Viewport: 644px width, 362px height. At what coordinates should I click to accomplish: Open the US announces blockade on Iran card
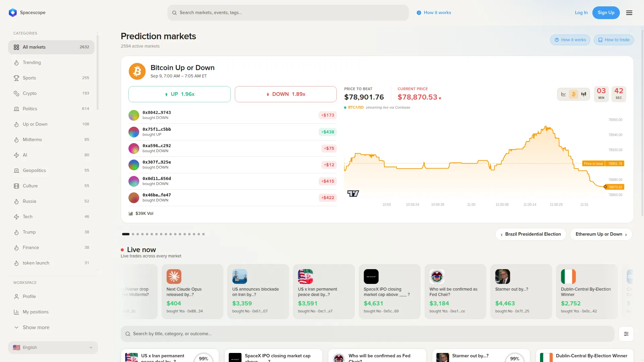[x=258, y=292]
